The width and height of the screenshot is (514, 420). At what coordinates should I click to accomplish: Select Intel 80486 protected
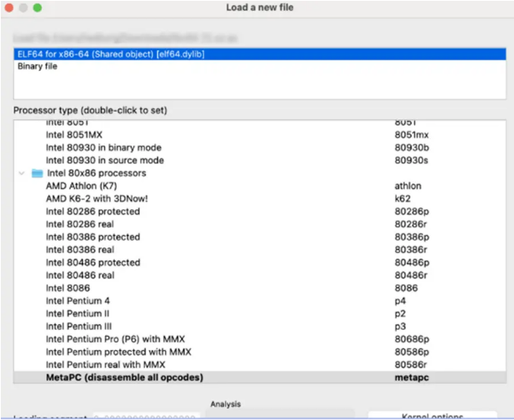point(260,262)
